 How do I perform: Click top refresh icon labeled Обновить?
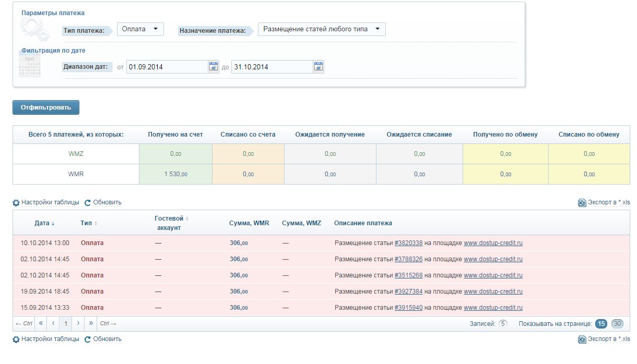[x=88, y=202]
